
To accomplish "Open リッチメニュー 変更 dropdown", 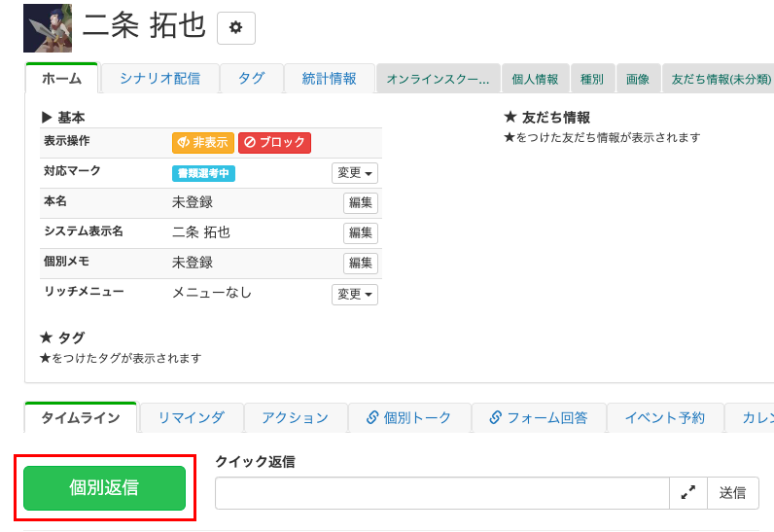I will (355, 294).
